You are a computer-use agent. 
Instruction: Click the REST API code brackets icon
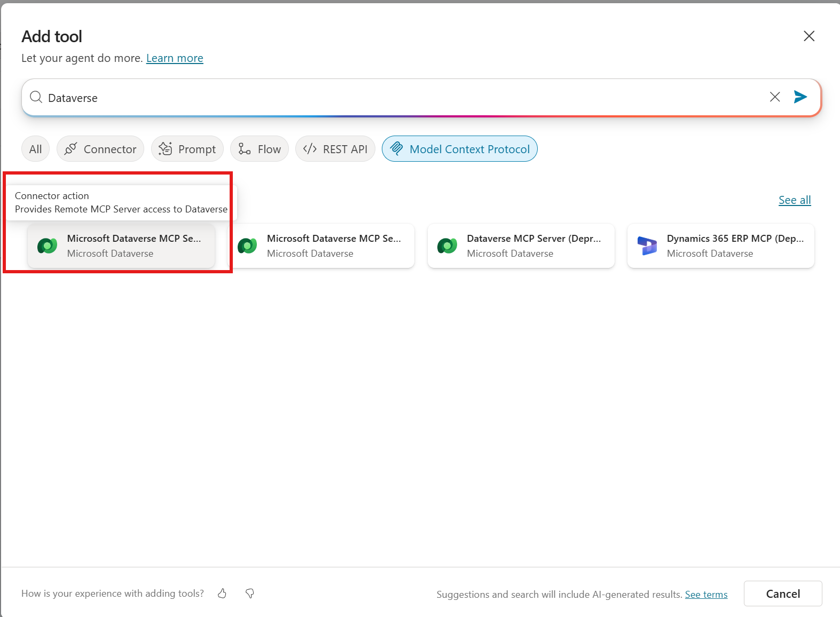310,149
